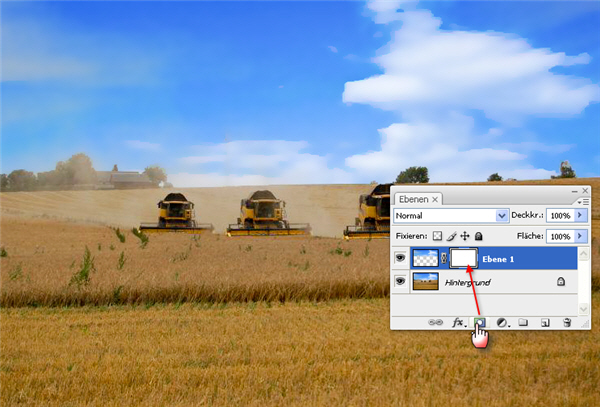Viewport: 600px width, 407px height.
Task: Delete layer with trash icon
Action: pyautogui.click(x=567, y=323)
